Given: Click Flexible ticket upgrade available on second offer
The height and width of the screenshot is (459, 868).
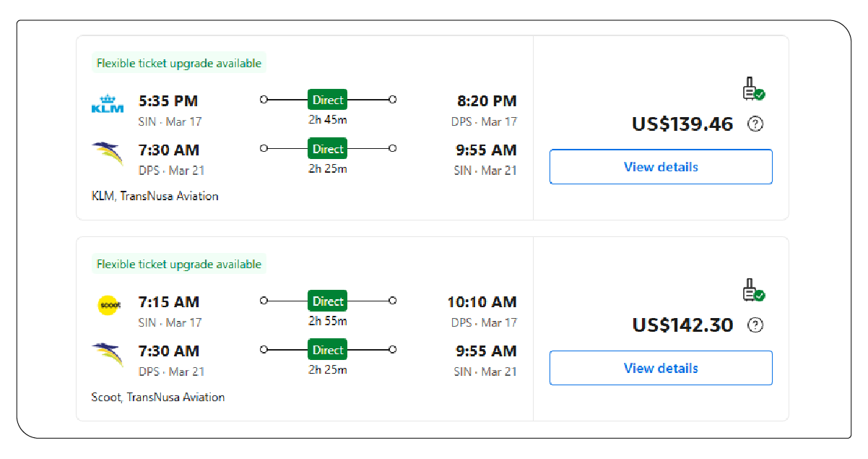Looking at the screenshot, I should 178,264.
